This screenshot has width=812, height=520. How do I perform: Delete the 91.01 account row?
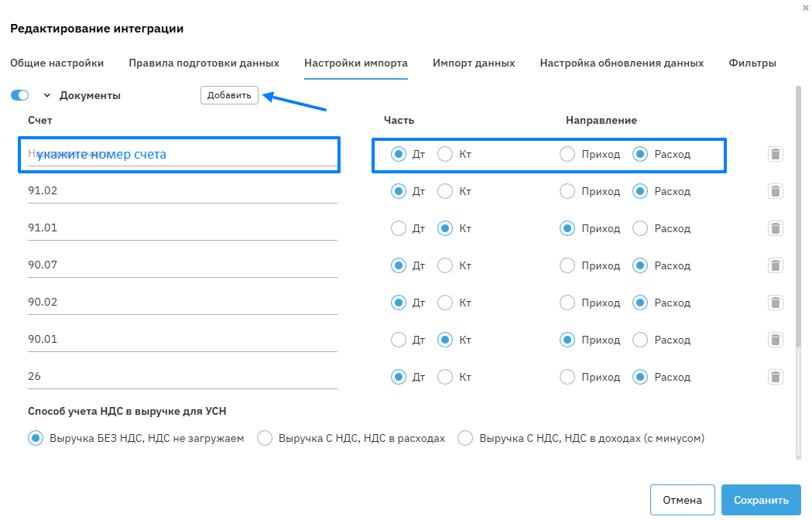pos(775,228)
